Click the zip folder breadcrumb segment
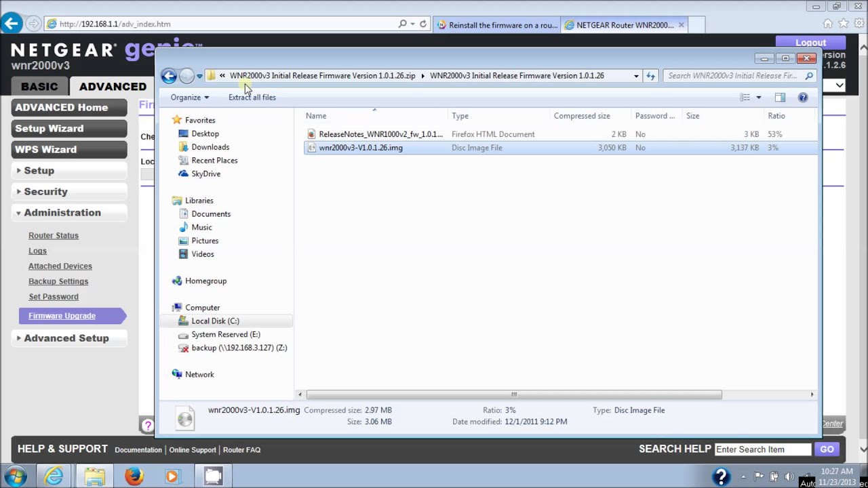 pos(322,76)
